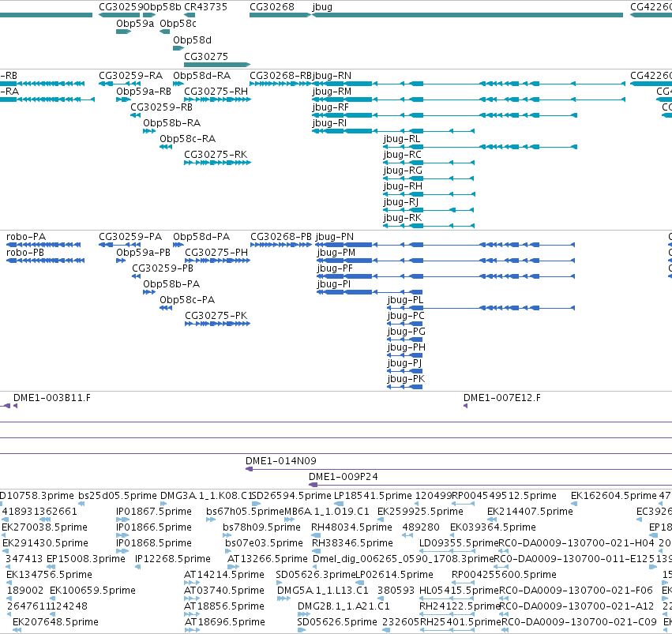
Task: Select the jbug-RM transcript
Action: point(468,99)
